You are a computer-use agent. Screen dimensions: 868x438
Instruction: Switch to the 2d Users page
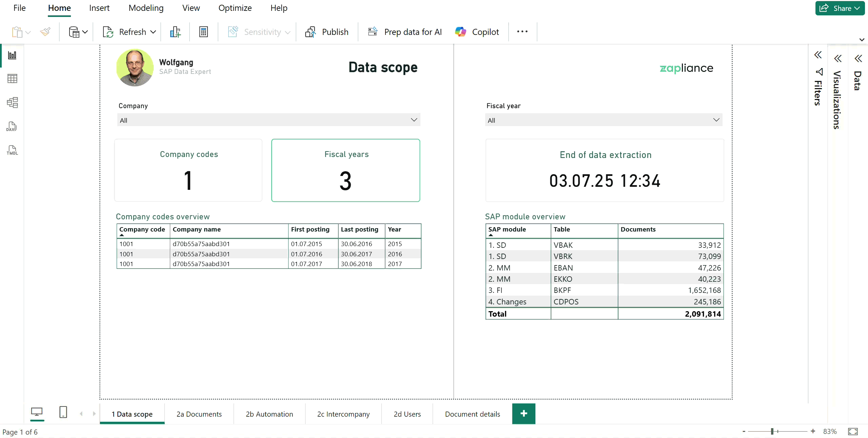click(407, 414)
